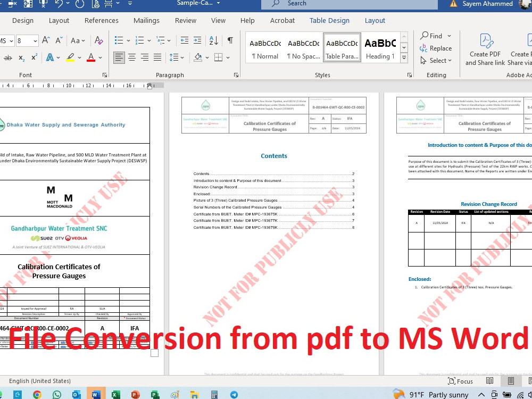Turn on Align Right
This screenshot has width=532, height=399.
[x=145, y=57]
